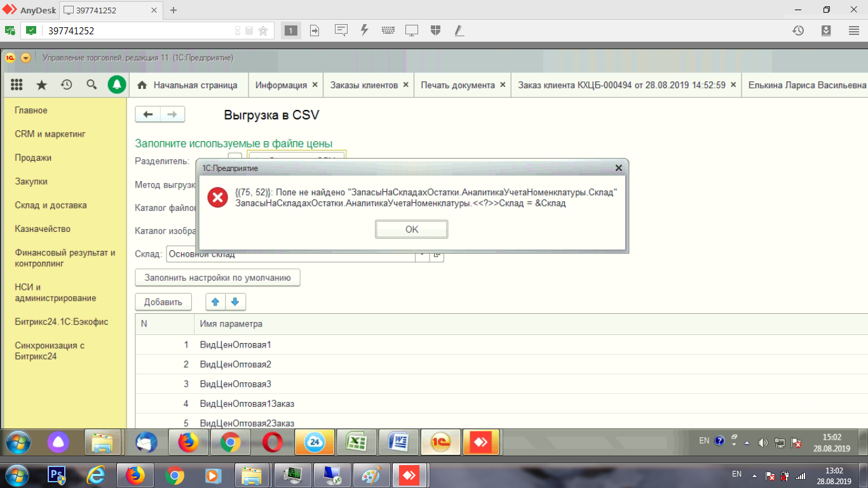This screenshot has height=488, width=868.
Task: Click OK in the 1C error dialog
Action: coord(411,229)
